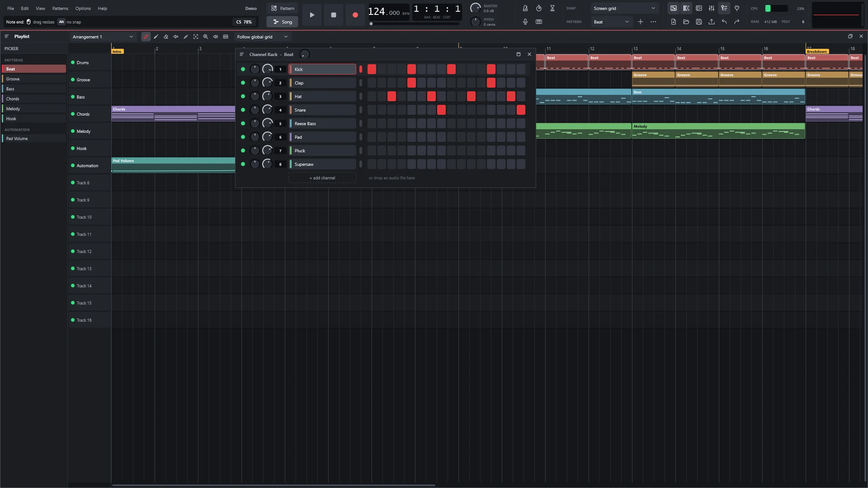868x488 pixels.
Task: Select the paint brush tool in Playlist
Action: coord(156,37)
